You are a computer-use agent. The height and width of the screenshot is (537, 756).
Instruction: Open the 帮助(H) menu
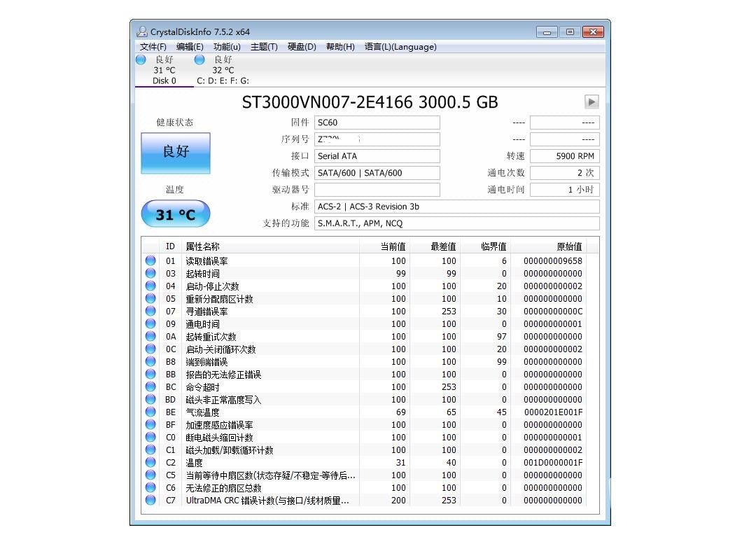340,47
